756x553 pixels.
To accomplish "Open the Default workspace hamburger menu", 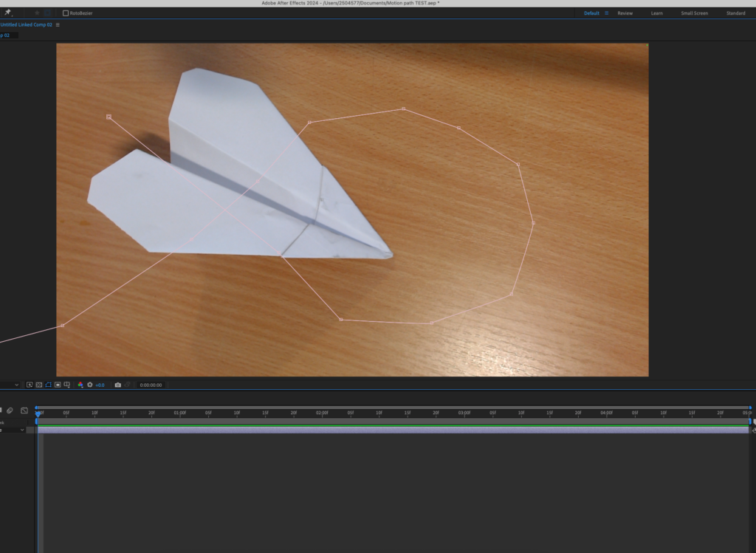I will coord(607,13).
